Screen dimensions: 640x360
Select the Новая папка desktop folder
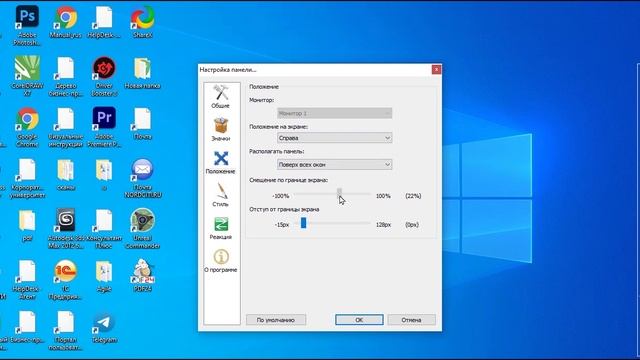[x=142, y=73]
